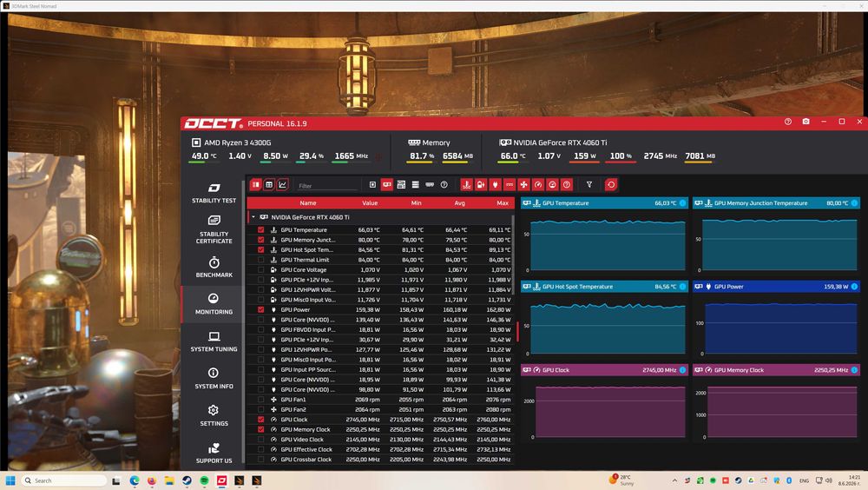This screenshot has height=490, width=868.
Task: Uncheck the GPU Power row checkbox
Action: (260, 309)
